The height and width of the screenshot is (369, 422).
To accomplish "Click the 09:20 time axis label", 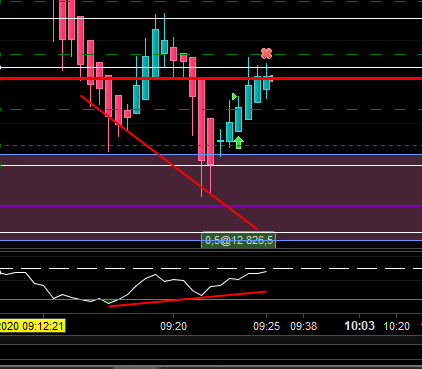I will click(x=173, y=326).
